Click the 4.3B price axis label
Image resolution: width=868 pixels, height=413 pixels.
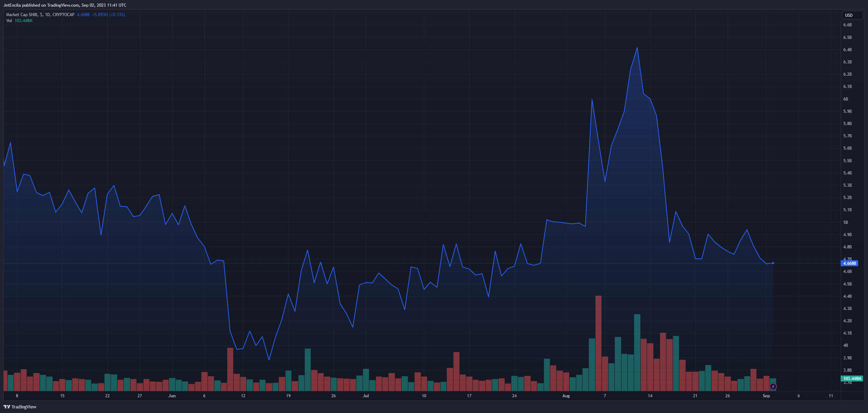[847, 309]
